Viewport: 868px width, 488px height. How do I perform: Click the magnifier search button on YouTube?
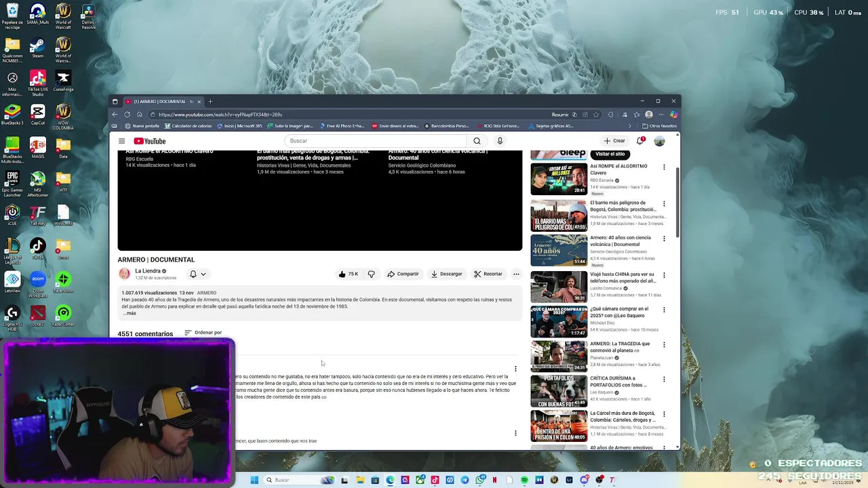477,141
